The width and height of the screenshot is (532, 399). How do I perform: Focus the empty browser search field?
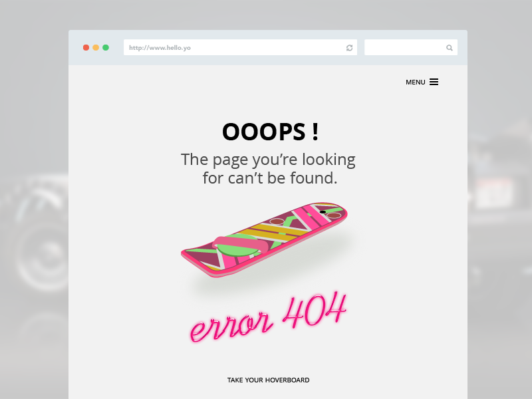click(x=411, y=47)
